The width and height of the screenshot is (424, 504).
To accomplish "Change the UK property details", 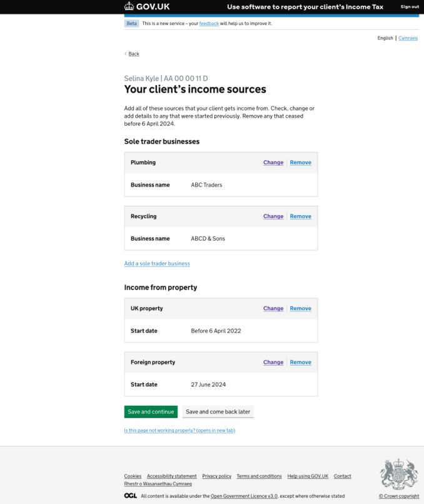I will [273, 308].
